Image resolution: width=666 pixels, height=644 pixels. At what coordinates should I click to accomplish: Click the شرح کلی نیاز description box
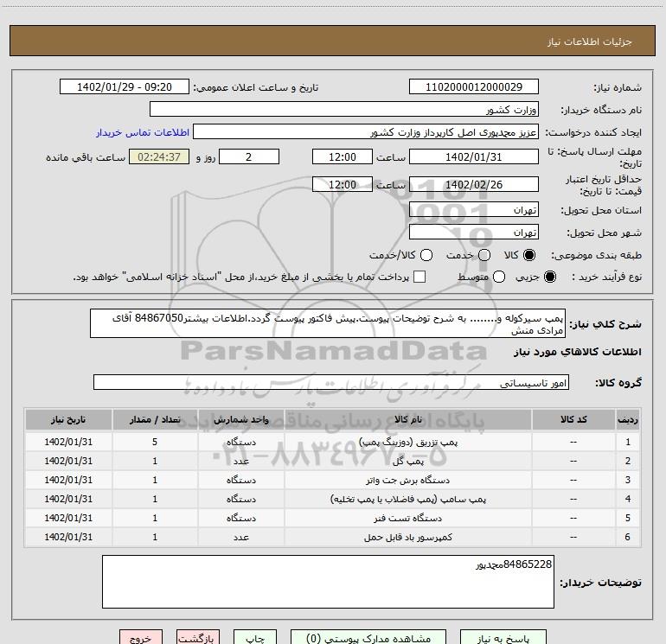pyautogui.click(x=328, y=323)
